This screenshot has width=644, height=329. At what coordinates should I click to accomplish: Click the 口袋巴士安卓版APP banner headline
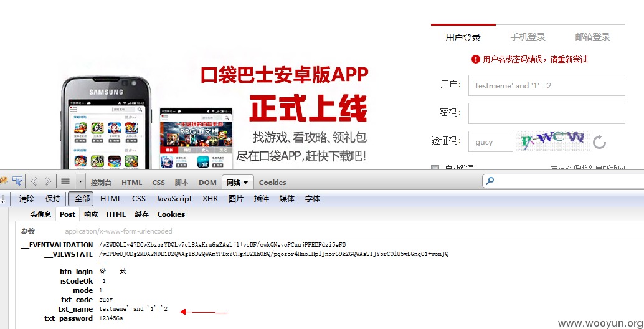(x=285, y=75)
